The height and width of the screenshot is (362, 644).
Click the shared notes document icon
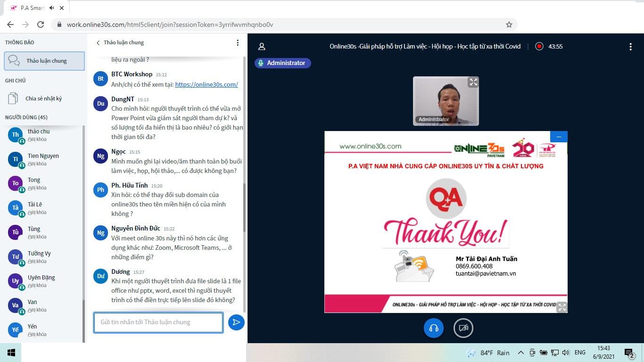pyautogui.click(x=13, y=99)
